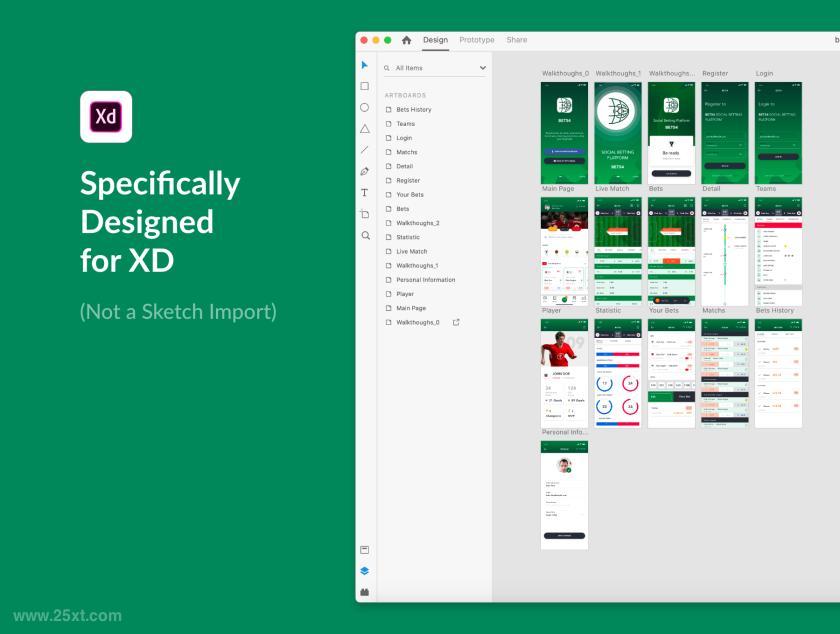Select the Player artboard thumbnail on canvas
This screenshot has width=840, height=634.
564,373
